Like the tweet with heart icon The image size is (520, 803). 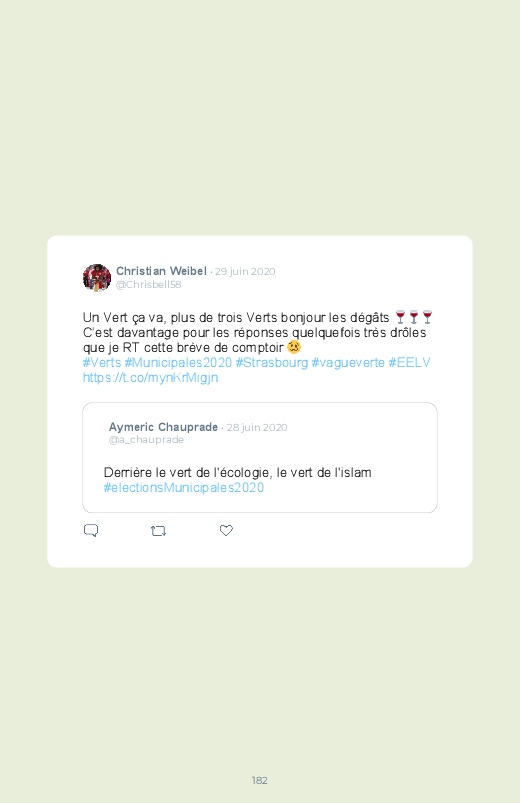click(x=226, y=531)
